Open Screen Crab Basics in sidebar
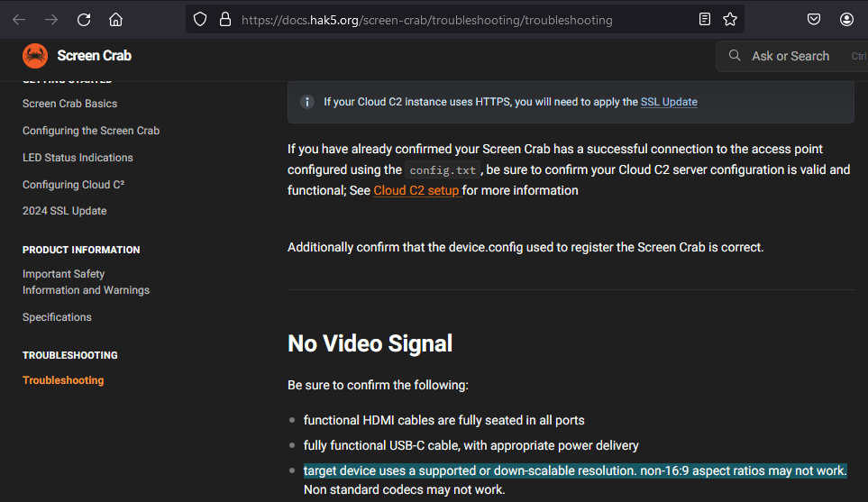 coord(69,104)
